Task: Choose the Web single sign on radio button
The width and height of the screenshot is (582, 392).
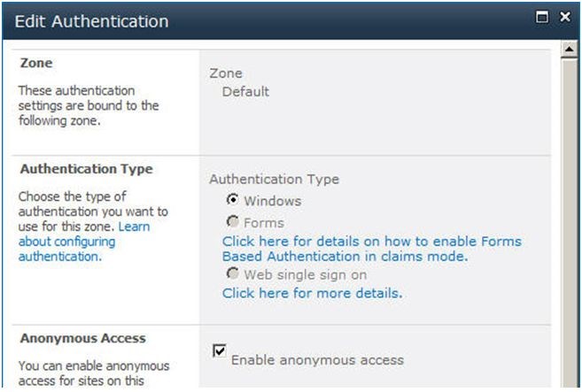Action: click(x=233, y=273)
